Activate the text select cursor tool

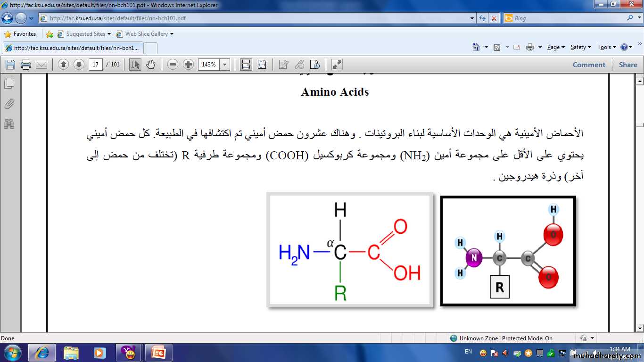coord(135,65)
